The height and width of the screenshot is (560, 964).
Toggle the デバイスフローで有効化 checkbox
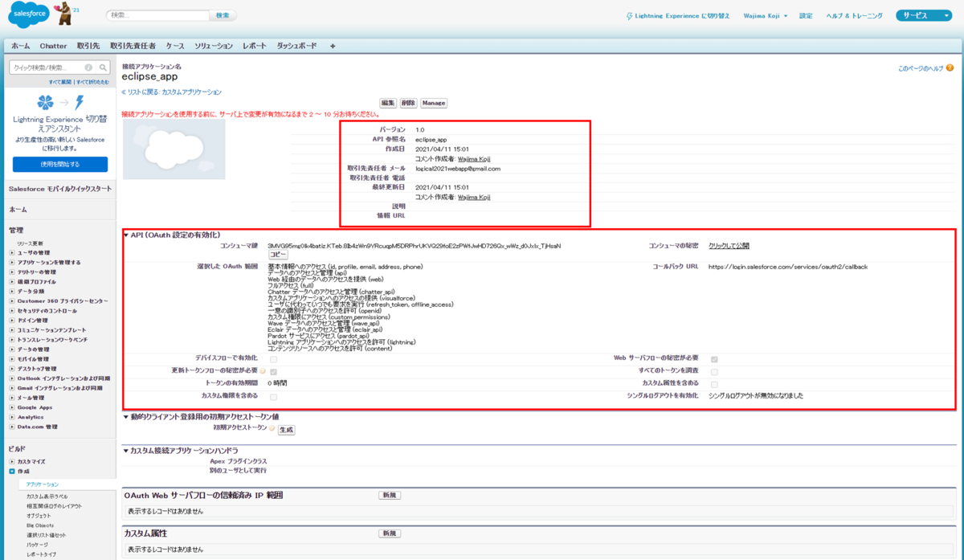coord(273,359)
